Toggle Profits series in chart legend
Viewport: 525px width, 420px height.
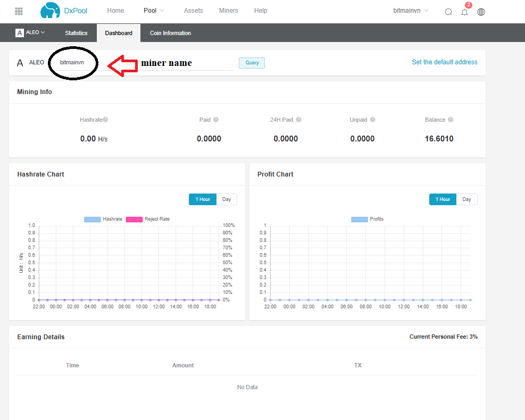click(x=368, y=219)
